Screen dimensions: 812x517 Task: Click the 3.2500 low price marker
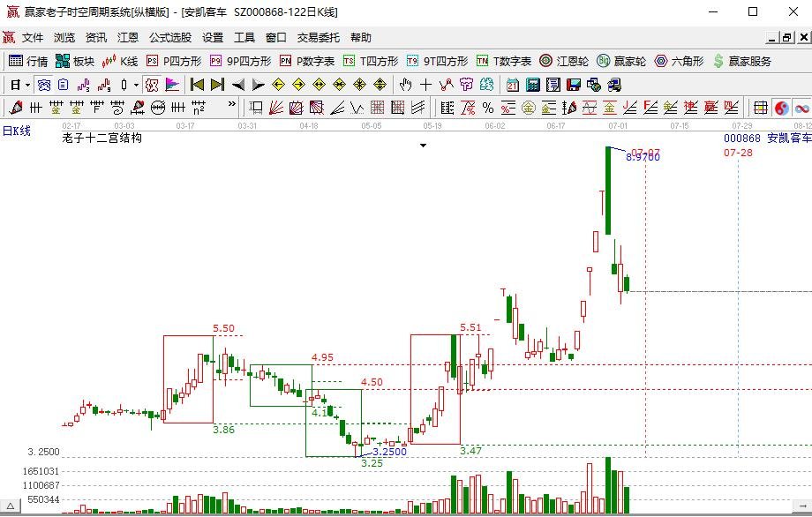point(389,452)
